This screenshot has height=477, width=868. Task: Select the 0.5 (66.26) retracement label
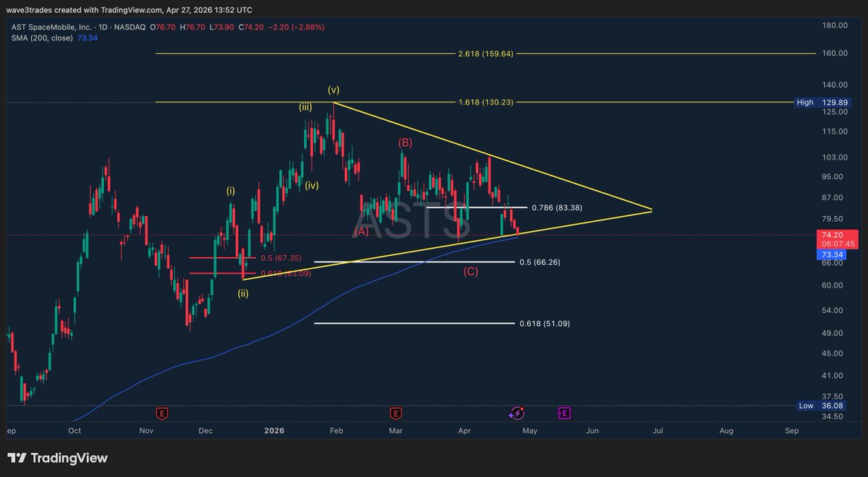pyautogui.click(x=540, y=262)
